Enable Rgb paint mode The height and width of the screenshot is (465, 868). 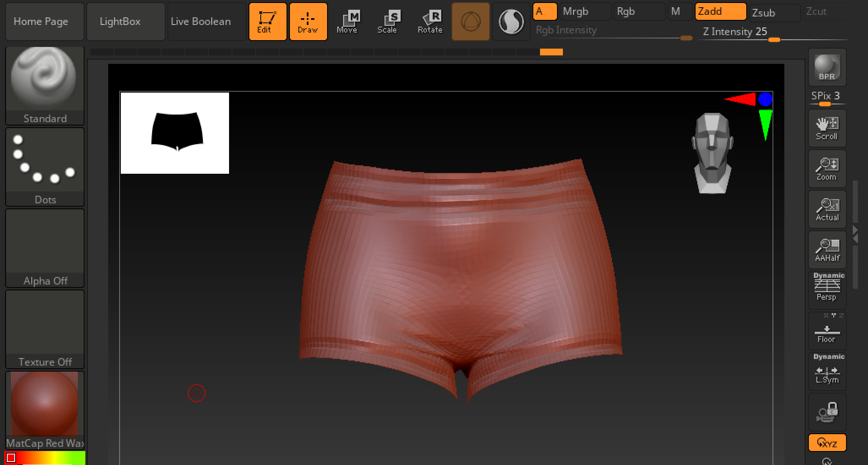point(639,11)
